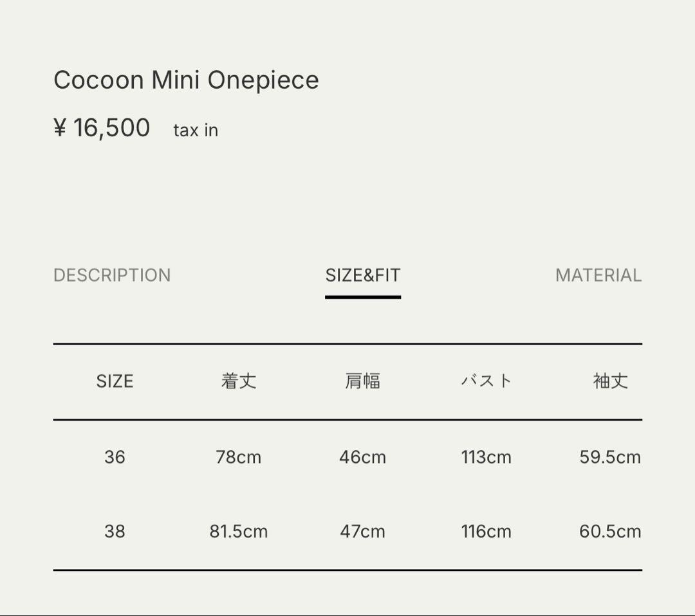Select the 46cm shoulder width cell
This screenshot has height=616, width=695.
point(362,457)
